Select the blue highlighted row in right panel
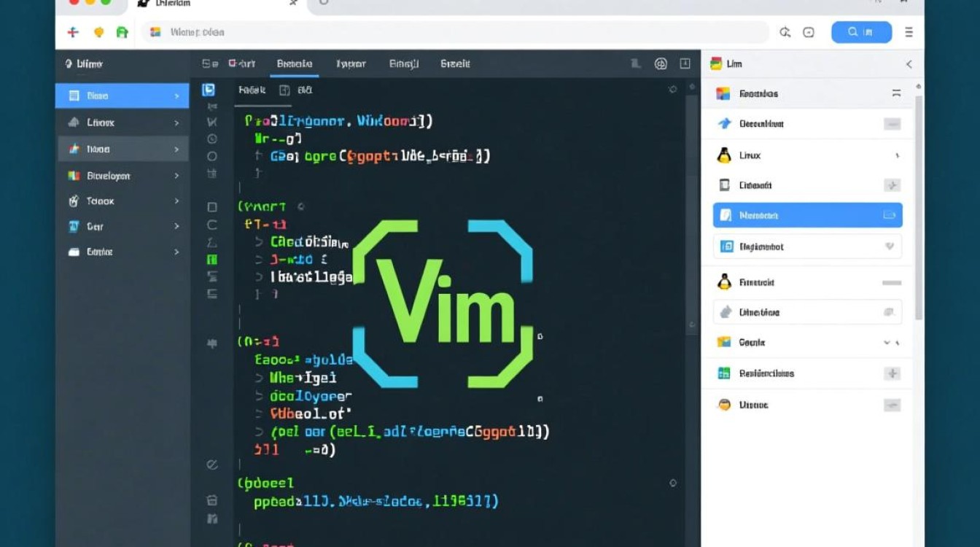Image resolution: width=980 pixels, height=547 pixels. 807,215
